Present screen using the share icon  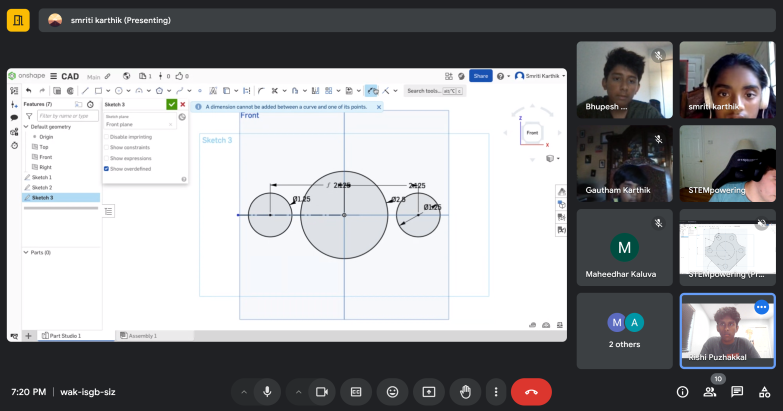[429, 392]
